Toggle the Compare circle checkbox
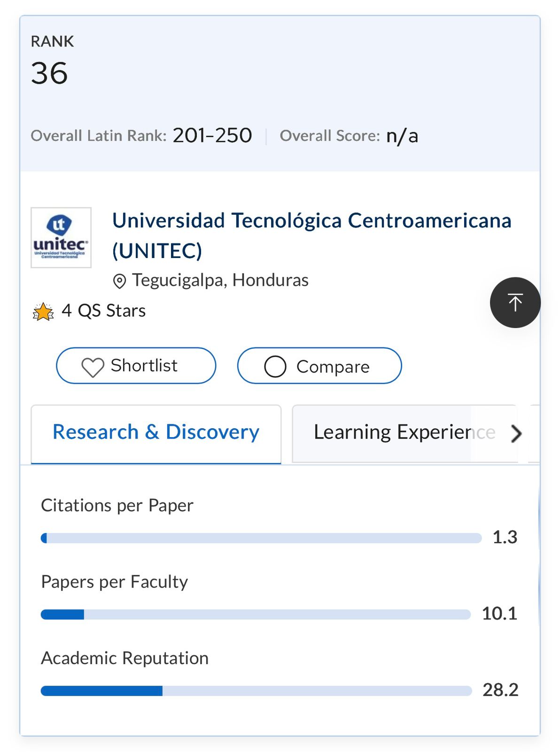560x752 pixels. click(x=275, y=367)
